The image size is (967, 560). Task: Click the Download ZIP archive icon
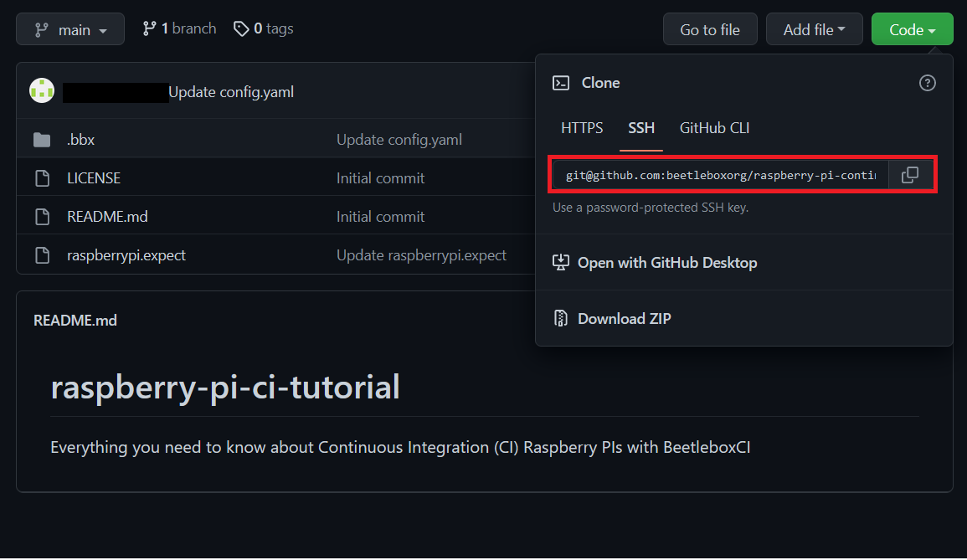coord(560,318)
